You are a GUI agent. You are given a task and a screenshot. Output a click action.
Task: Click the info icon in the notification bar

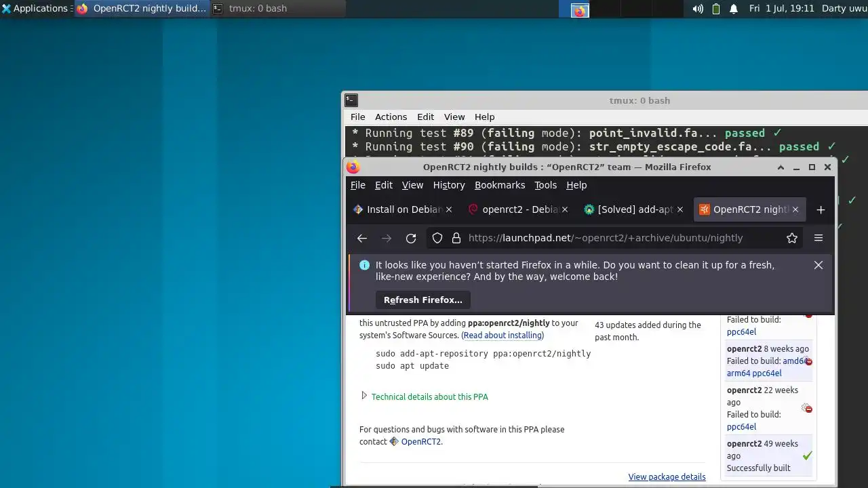pyautogui.click(x=364, y=265)
